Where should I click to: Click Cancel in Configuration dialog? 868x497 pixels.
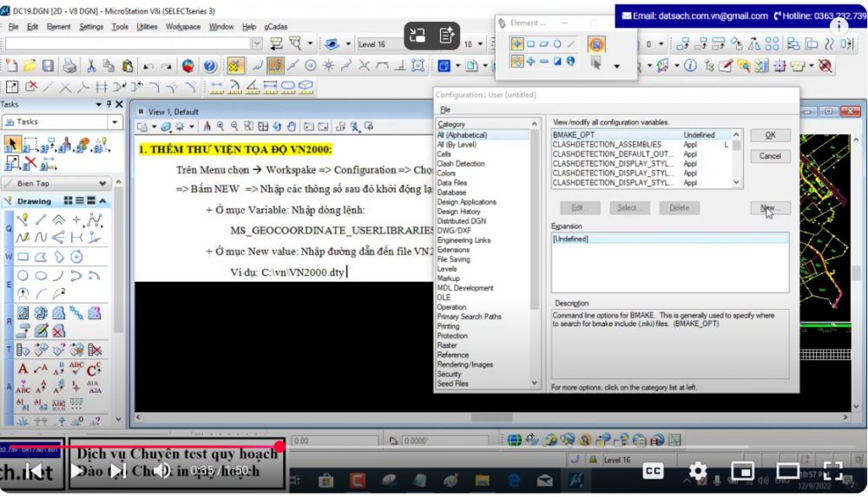[x=770, y=156]
